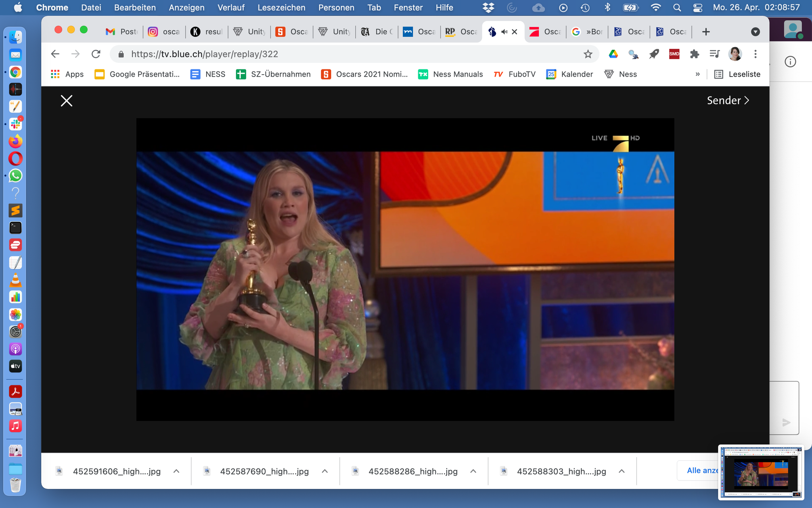The height and width of the screenshot is (508, 812).
Task: Mute the playing tab's speaker icon
Action: coord(504,32)
